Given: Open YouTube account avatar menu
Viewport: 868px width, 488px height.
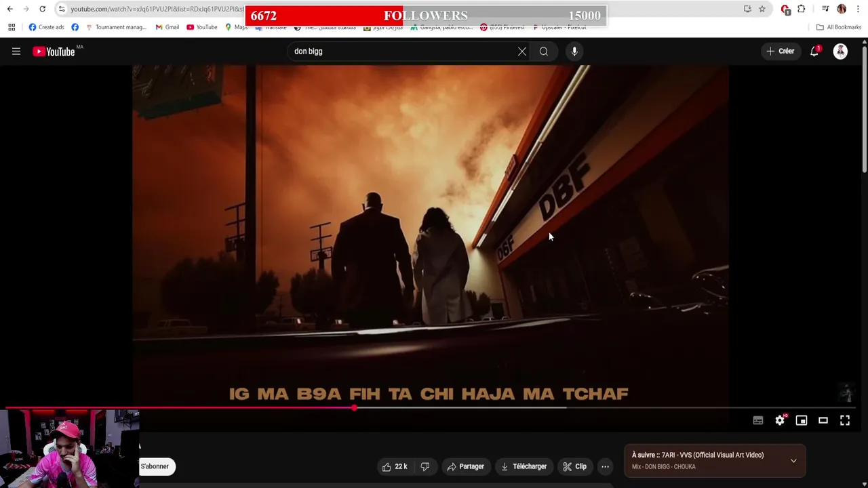Looking at the screenshot, I should coord(840,52).
